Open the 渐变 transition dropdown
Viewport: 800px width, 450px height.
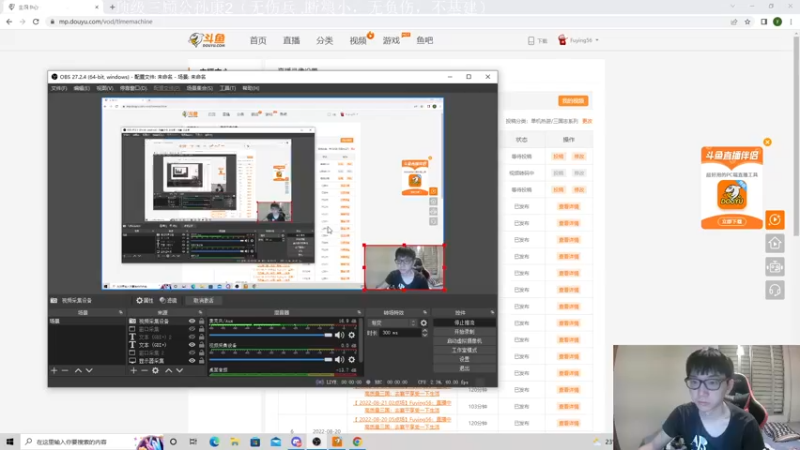[x=393, y=323]
